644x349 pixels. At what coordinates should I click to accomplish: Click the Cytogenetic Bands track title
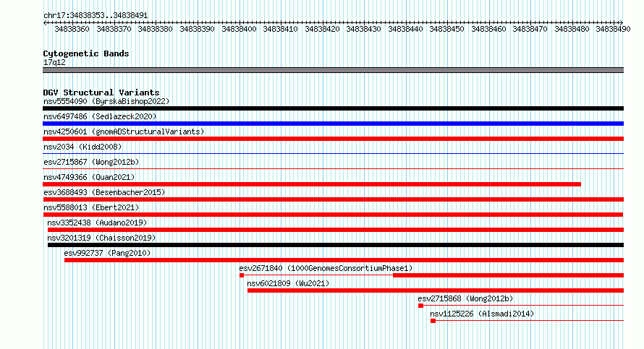point(86,53)
